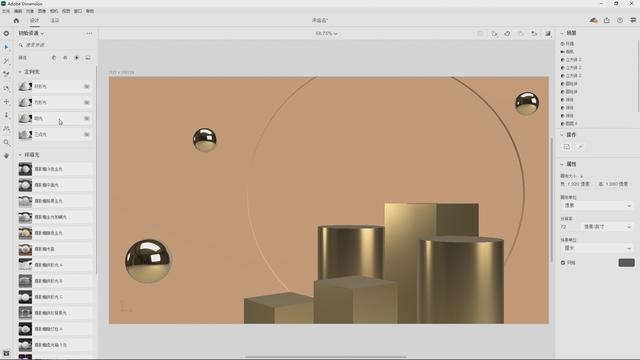
Task: Choose the Magic Wand tool
Action: pyautogui.click(x=6, y=61)
